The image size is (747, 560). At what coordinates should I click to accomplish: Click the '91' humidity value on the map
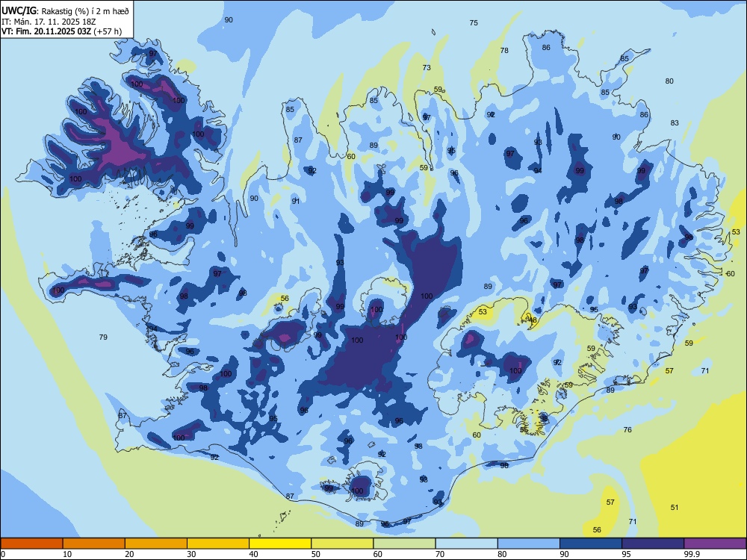[296, 202]
